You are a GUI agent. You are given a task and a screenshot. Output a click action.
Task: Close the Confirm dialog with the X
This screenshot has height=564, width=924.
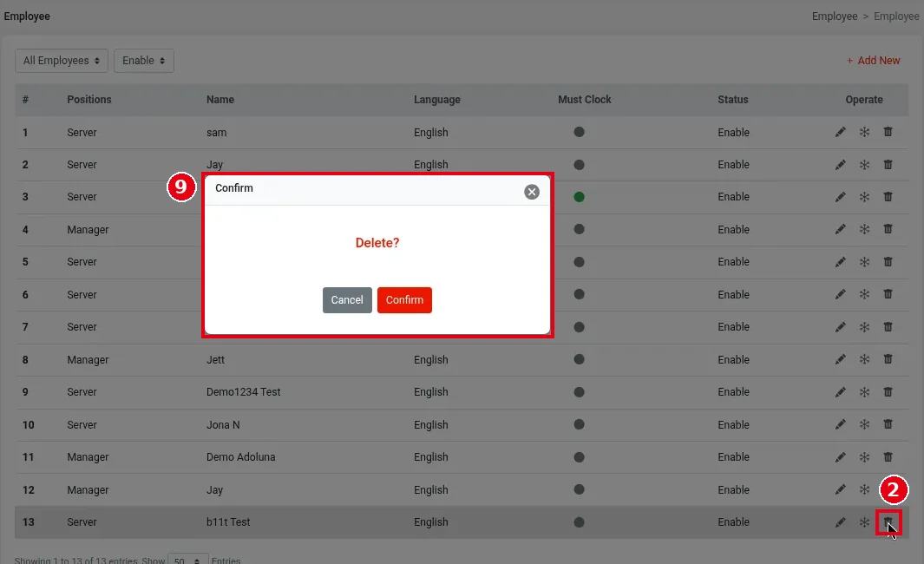tap(532, 192)
